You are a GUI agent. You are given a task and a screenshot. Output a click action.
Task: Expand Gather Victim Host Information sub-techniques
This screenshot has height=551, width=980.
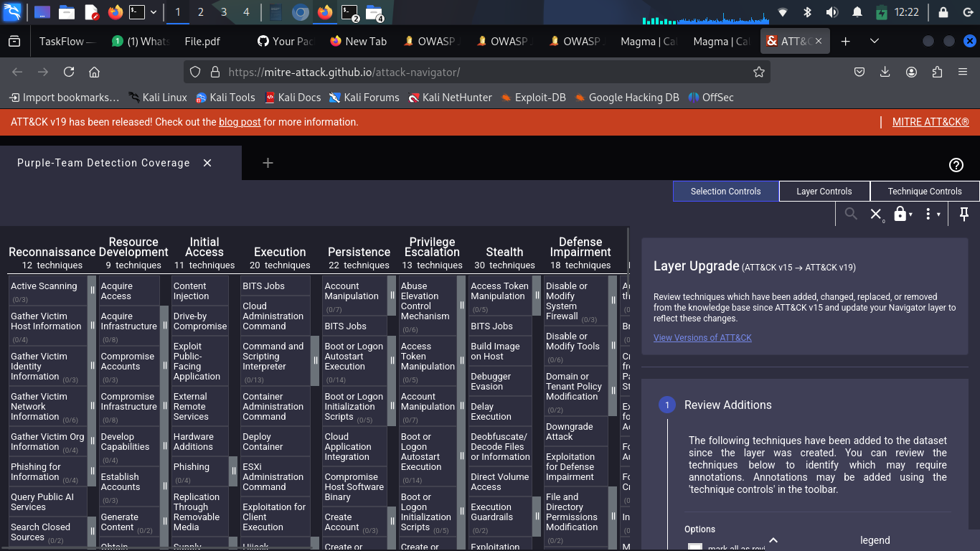[92, 326]
